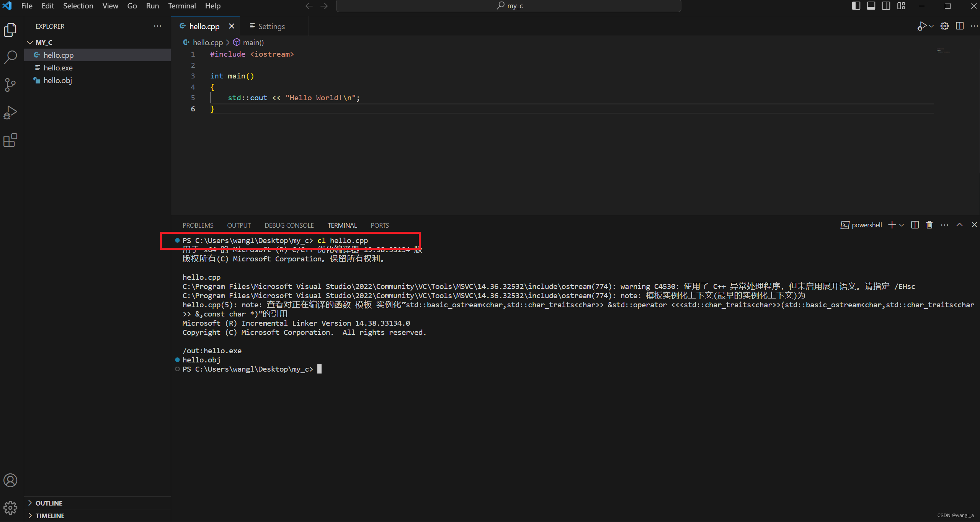Open terminal panel more actions ellipsis
The image size is (980, 522).
944,225
